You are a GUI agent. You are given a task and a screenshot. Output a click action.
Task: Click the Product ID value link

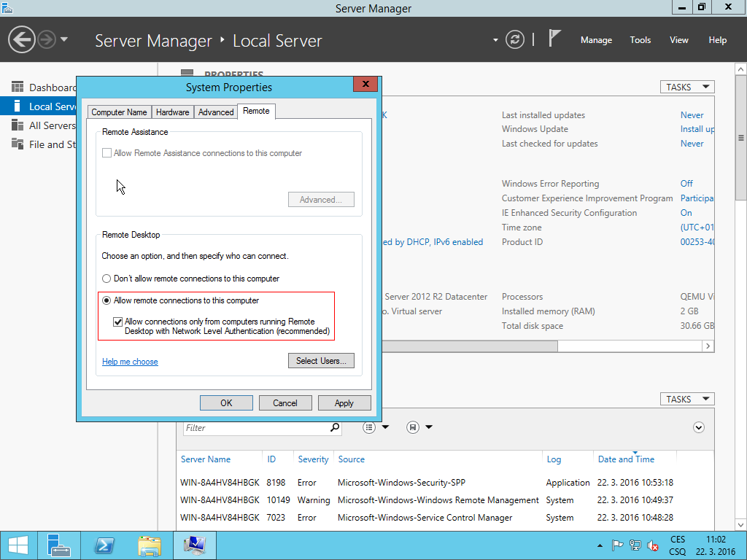tap(697, 242)
